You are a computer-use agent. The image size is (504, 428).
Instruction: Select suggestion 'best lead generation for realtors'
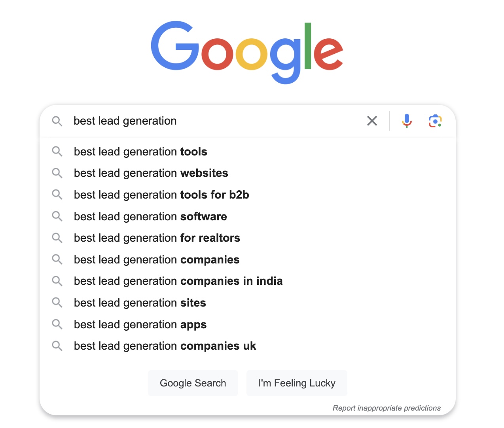[157, 238]
